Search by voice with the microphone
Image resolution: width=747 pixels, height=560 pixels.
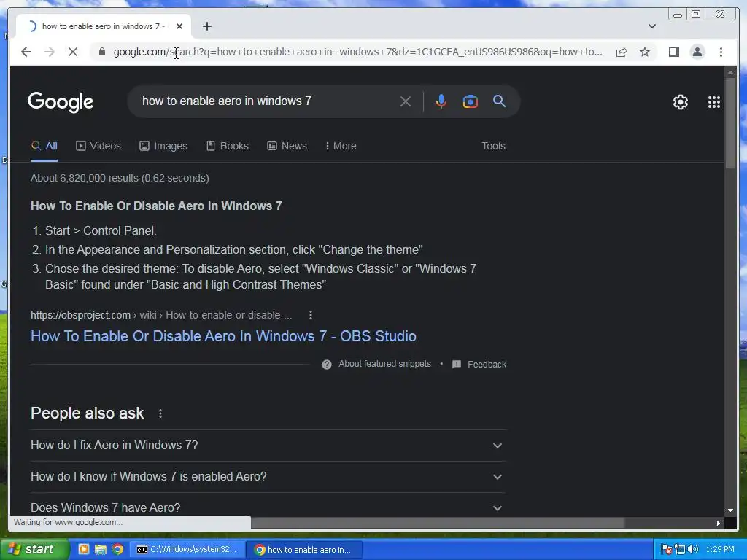(x=441, y=101)
